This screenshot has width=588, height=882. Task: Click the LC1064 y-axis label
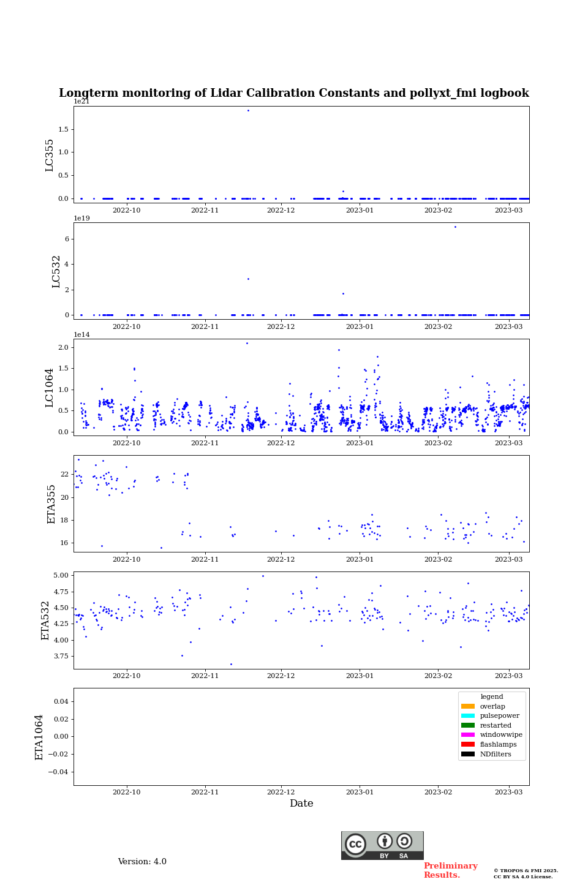(50, 387)
